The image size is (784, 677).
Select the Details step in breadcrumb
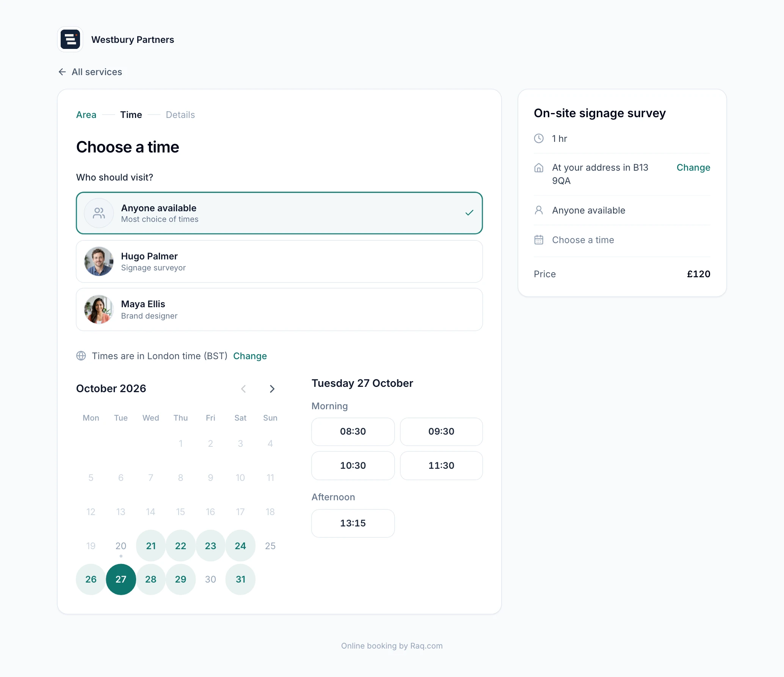[180, 115]
